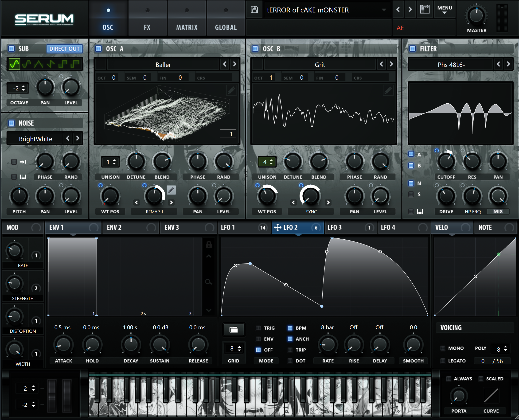Select the triangle sub waveform
Viewport: 519px width, 420px height.
pos(39,64)
